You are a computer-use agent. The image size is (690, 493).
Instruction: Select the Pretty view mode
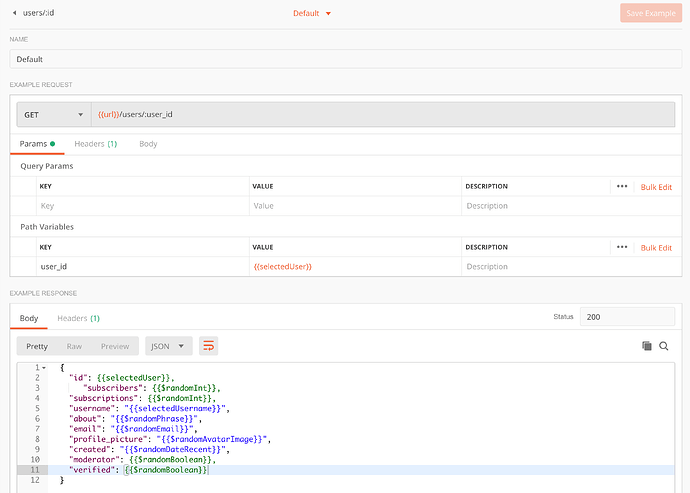pyautogui.click(x=37, y=346)
